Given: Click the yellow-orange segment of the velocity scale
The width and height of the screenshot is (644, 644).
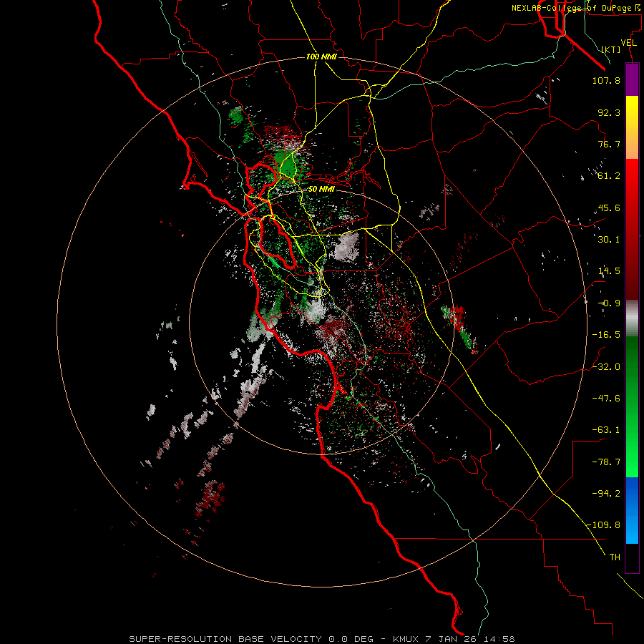Looking at the screenshot, I should click(632, 127).
